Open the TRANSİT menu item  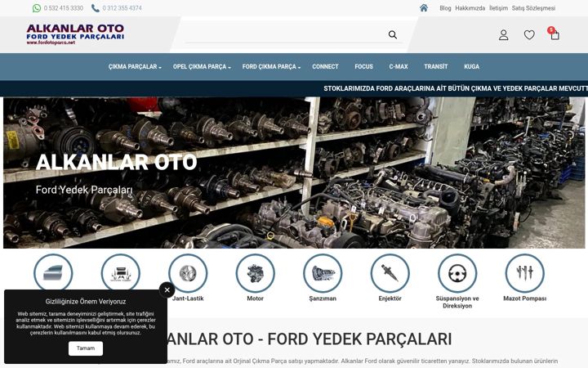click(436, 67)
